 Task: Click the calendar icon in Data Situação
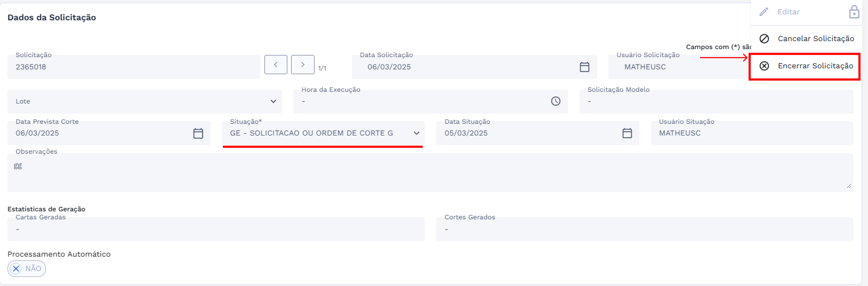[x=627, y=133]
